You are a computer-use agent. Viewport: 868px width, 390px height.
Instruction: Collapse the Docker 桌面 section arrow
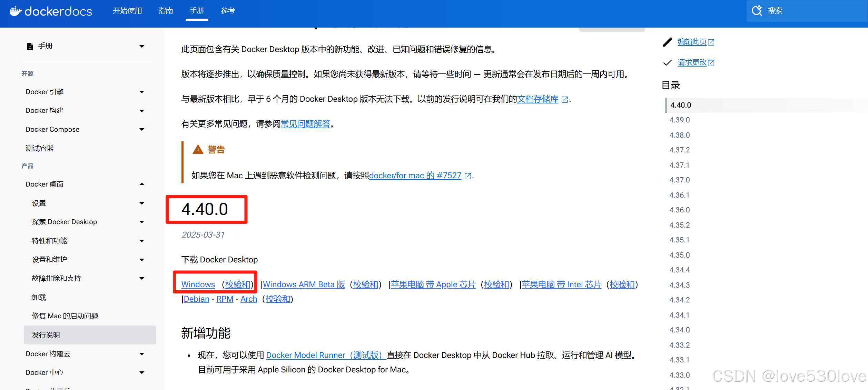[x=142, y=184]
